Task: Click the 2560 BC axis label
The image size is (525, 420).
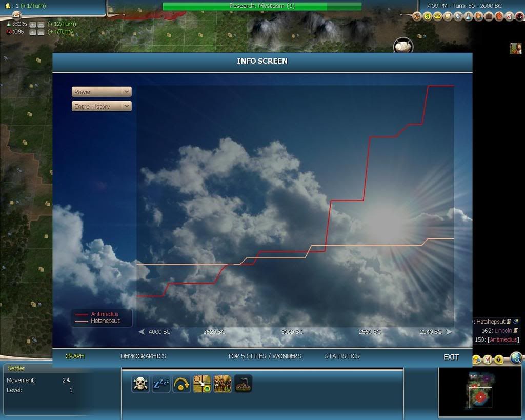Action: coord(370,332)
